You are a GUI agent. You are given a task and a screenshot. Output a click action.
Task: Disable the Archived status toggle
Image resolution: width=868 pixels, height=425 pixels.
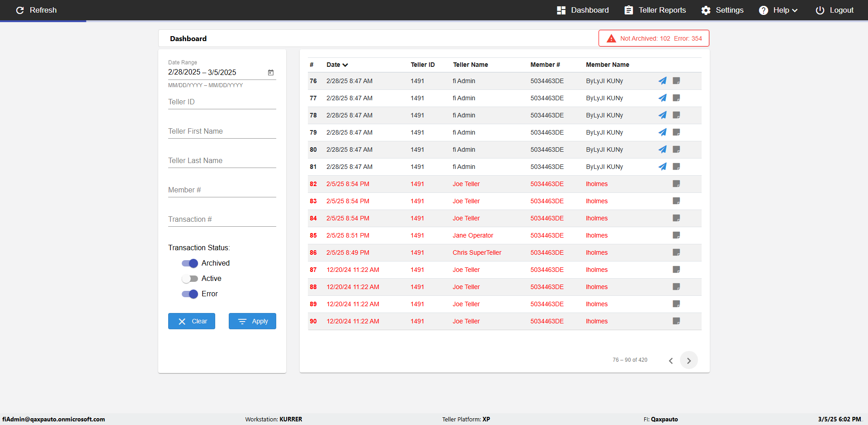(190, 263)
